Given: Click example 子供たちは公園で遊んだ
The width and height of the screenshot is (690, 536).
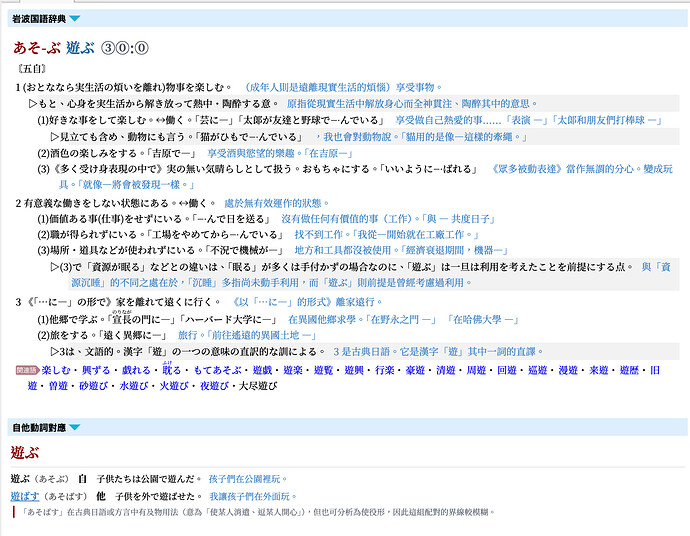Looking at the screenshot, I should (149, 479).
